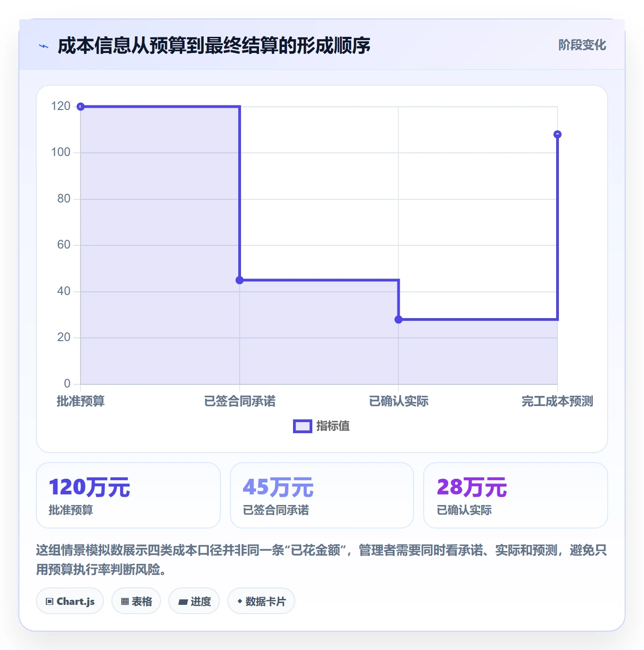Click the description paragraph starting 这组情景模拟数

(322, 560)
